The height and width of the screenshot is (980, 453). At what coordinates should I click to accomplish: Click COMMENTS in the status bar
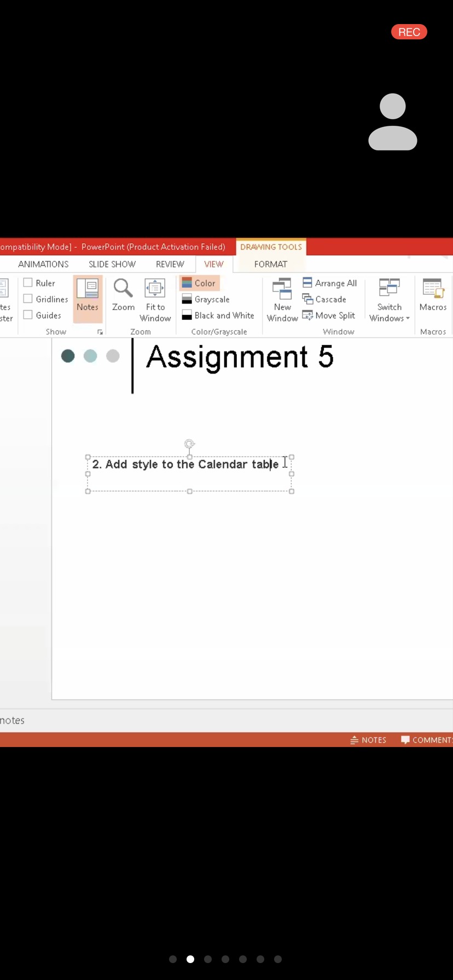pyautogui.click(x=427, y=740)
